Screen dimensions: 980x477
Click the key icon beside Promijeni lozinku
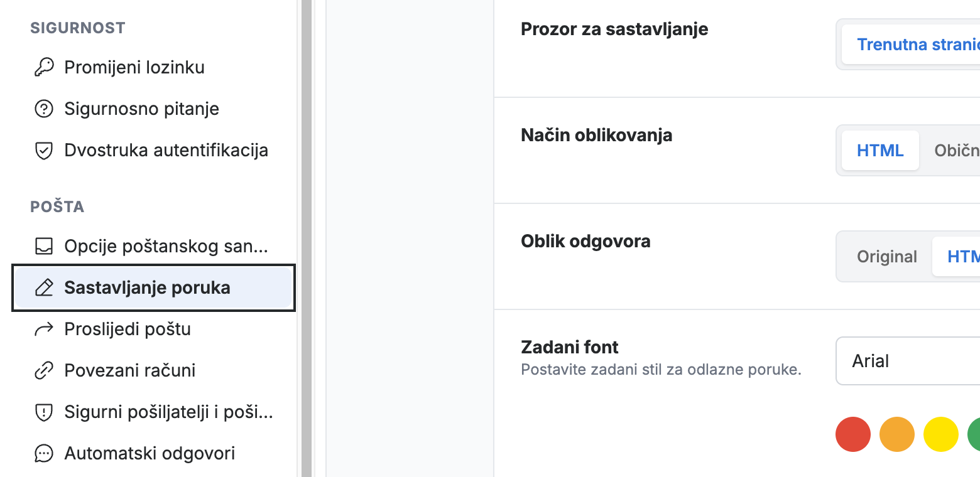43,67
